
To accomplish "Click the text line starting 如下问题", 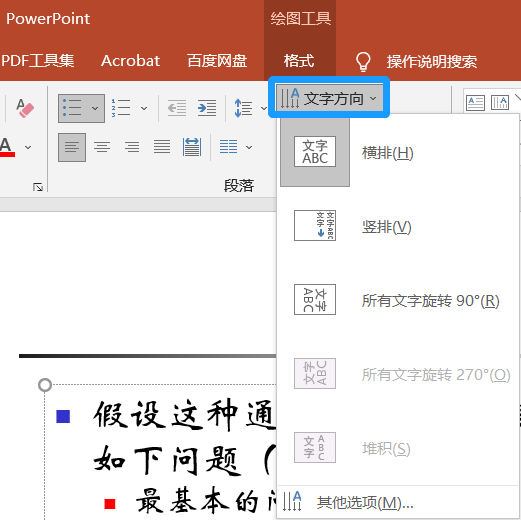I will [185, 461].
